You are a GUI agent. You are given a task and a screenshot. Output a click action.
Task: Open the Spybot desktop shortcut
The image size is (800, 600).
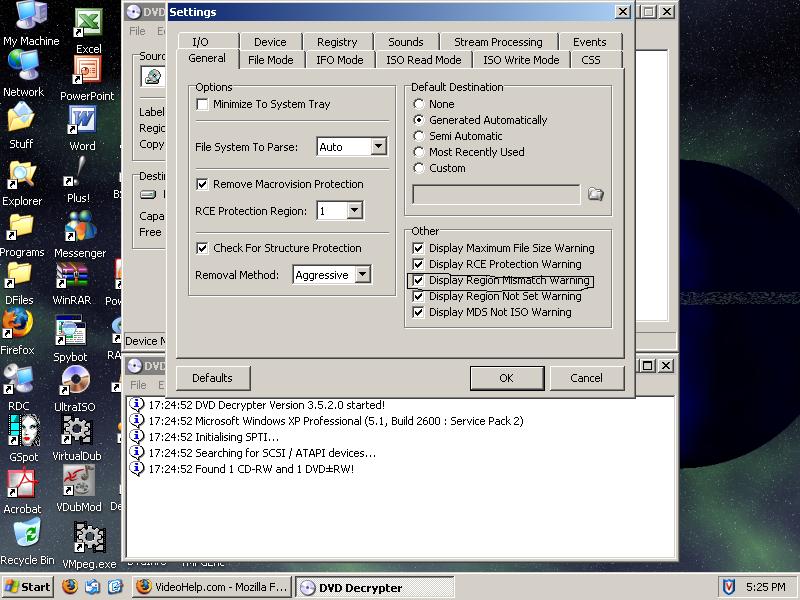[x=70, y=339]
